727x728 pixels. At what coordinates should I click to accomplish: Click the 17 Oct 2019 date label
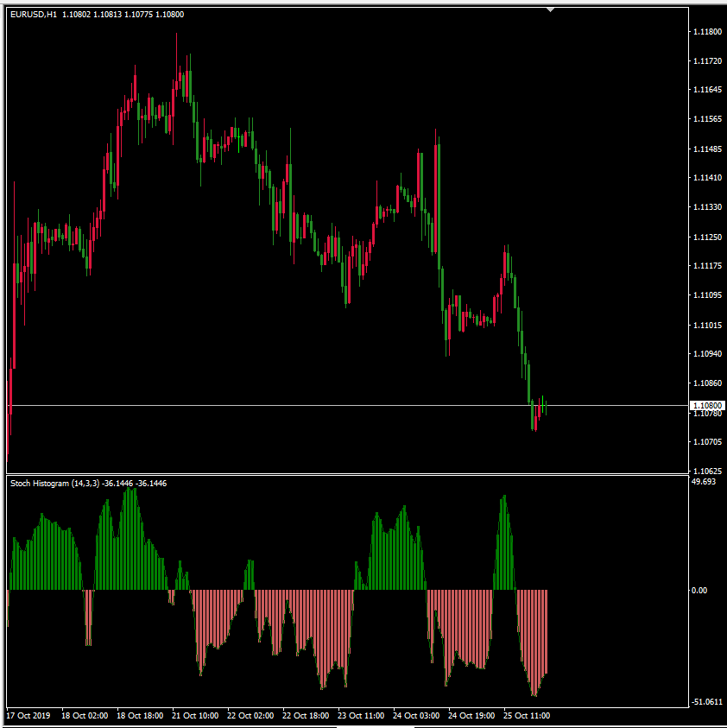28,716
